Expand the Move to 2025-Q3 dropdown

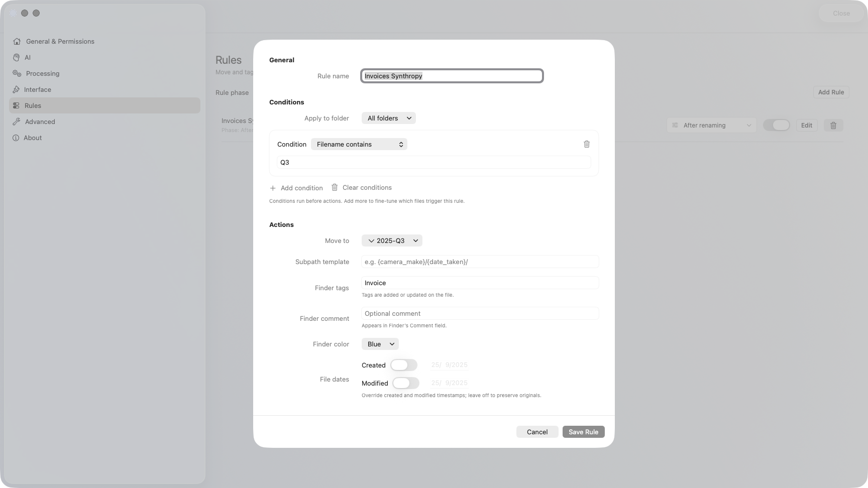(392, 241)
